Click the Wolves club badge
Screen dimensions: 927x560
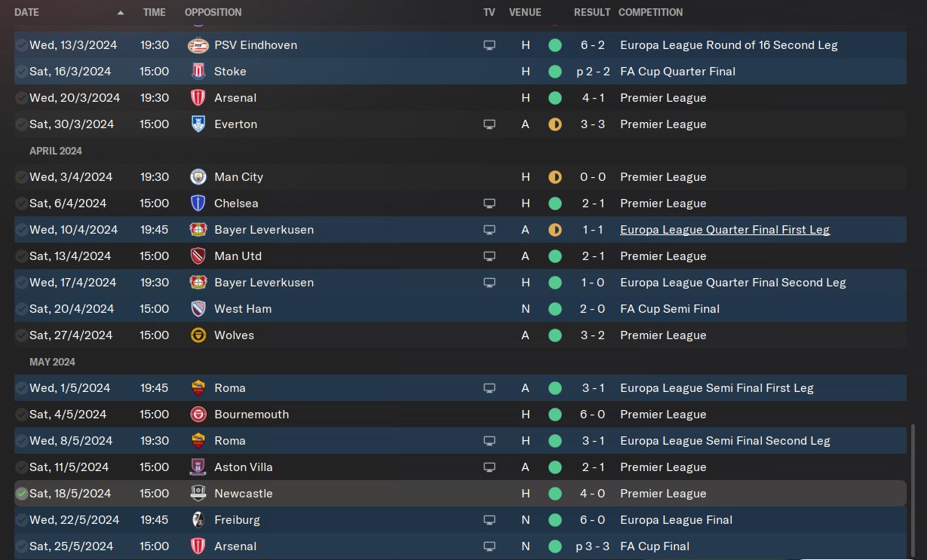point(198,335)
